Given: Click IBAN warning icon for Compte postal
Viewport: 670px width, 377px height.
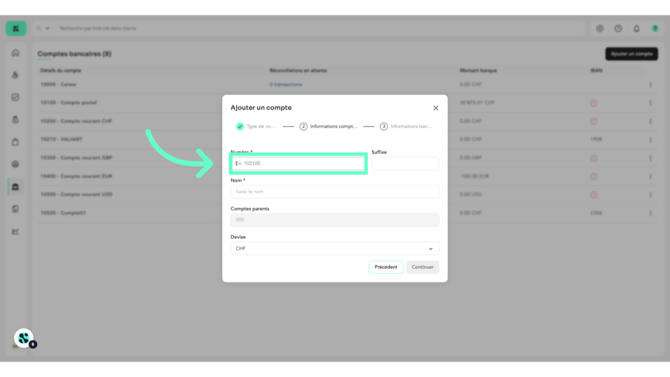Looking at the screenshot, I should (594, 103).
